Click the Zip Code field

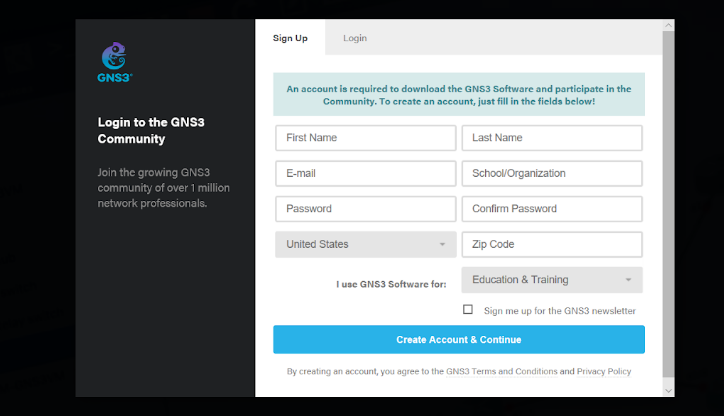pyautogui.click(x=552, y=244)
